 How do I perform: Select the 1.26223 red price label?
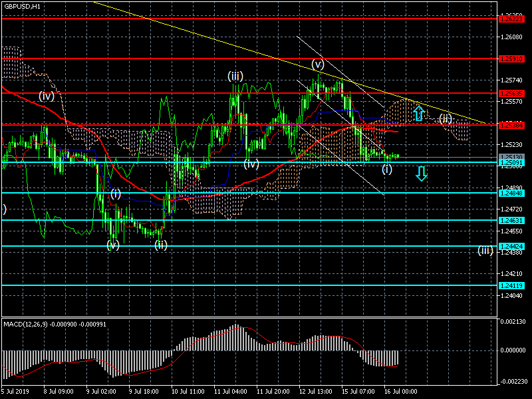tap(511, 19)
